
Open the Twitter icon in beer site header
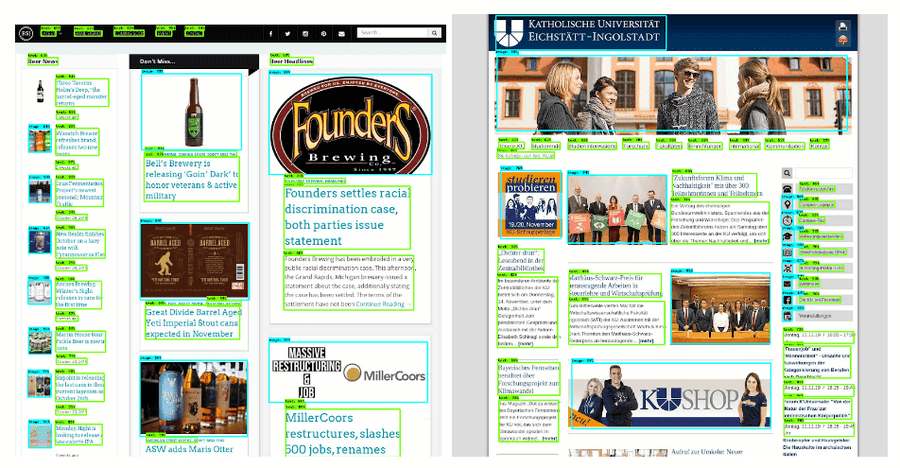click(x=288, y=34)
